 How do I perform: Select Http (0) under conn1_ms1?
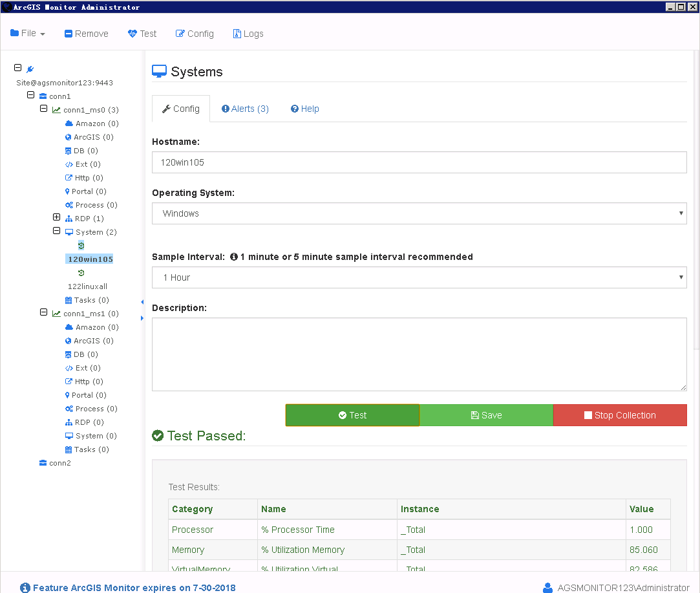(89, 382)
